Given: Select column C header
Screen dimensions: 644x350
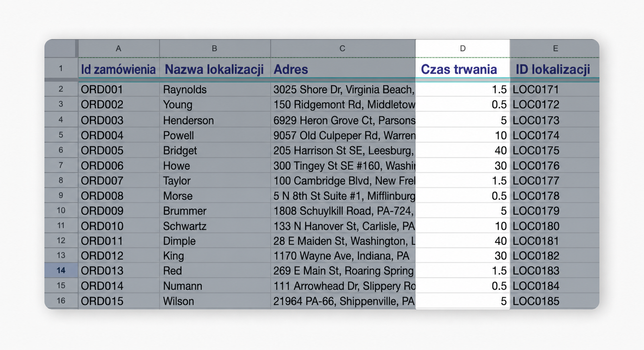Looking at the screenshot, I should coord(343,48).
